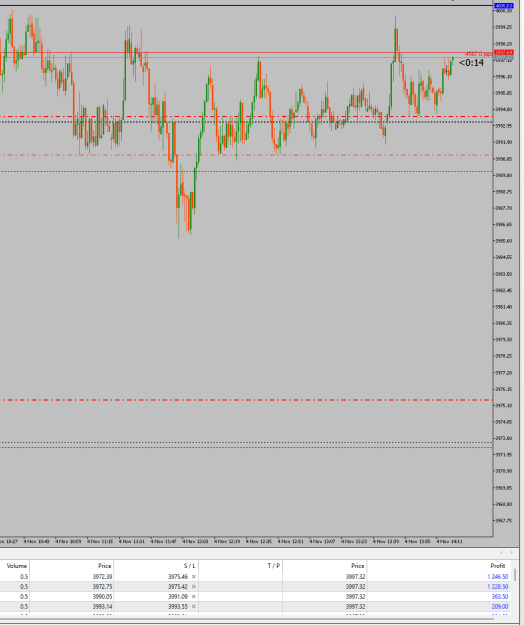This screenshot has width=524, height=625.
Task: Select the open price 3993.14 cell
Action: coord(102,606)
